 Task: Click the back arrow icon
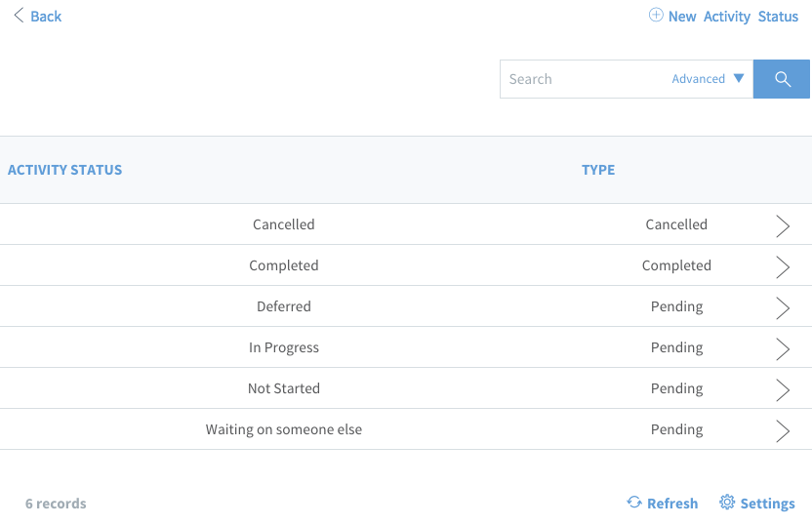click(19, 16)
